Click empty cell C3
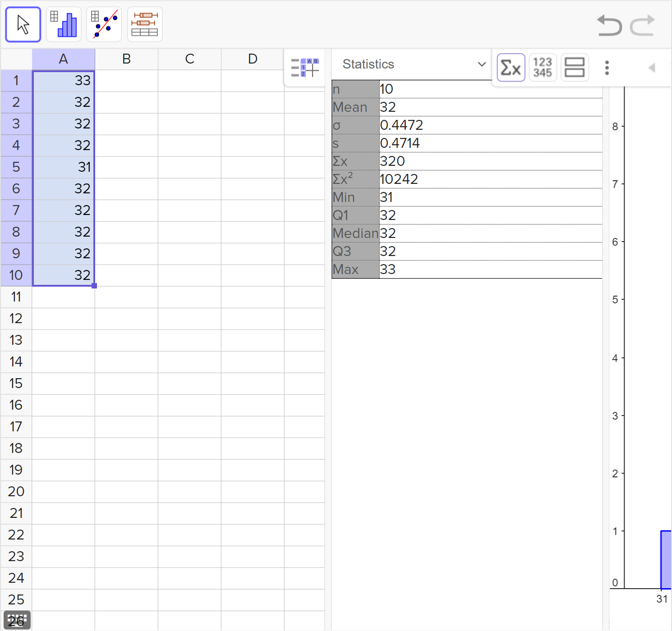Image resolution: width=672 pixels, height=631 pixels. point(189,124)
